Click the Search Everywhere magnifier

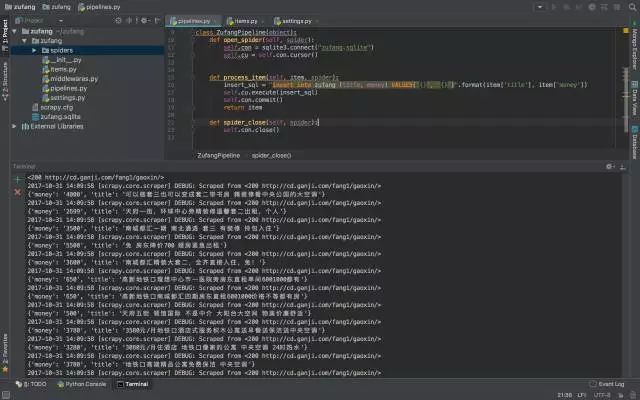click(632, 7)
